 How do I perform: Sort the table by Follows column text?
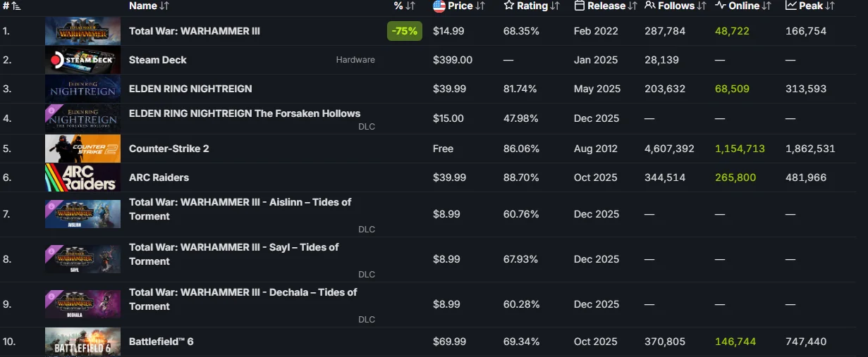(x=676, y=6)
